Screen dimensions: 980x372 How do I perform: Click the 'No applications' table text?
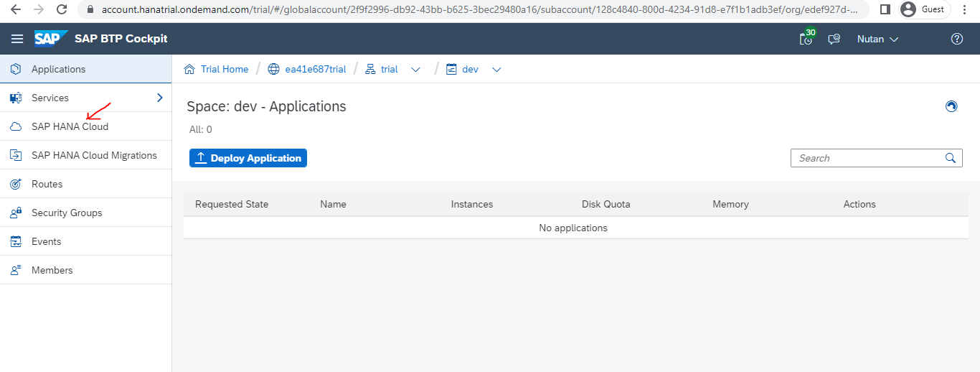573,228
